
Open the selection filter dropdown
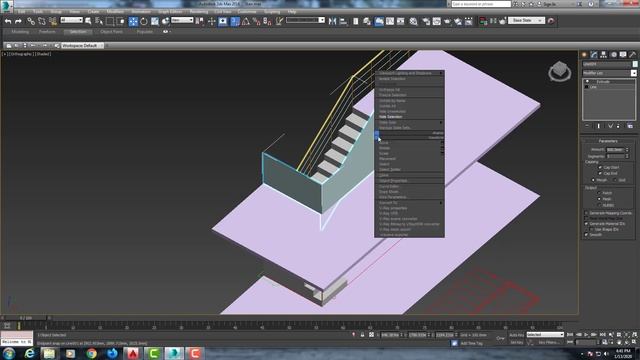click(x=71, y=20)
